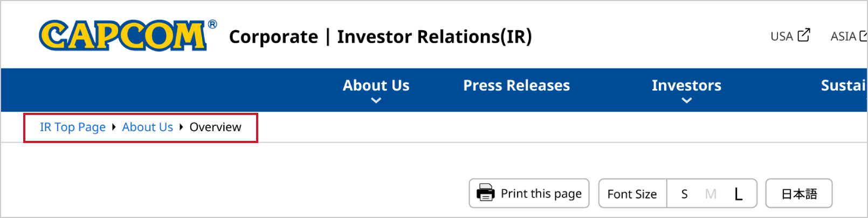Click the external-link icon next to ASIA
868x218 pixels.
tap(863, 36)
